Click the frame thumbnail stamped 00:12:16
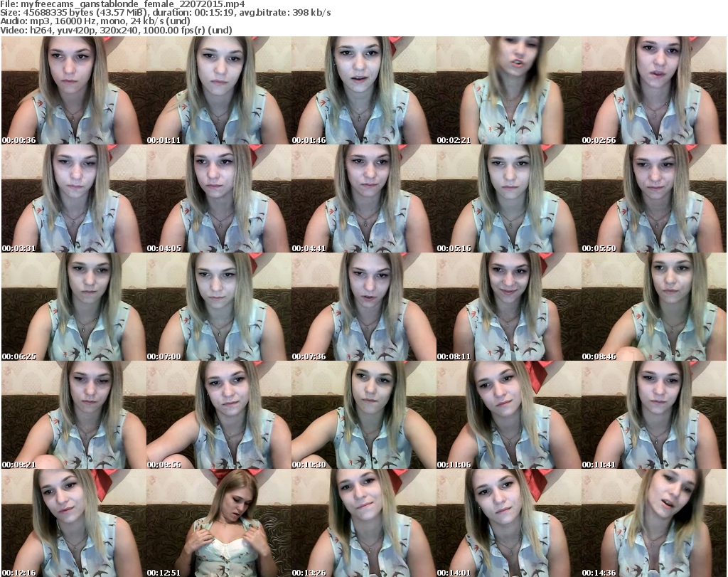The image size is (728, 577). (73, 523)
